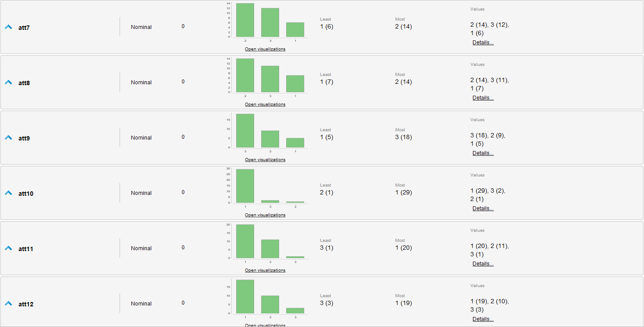644x327 pixels.
Task: Collapse the att7 attribute row
Action: 8,27
